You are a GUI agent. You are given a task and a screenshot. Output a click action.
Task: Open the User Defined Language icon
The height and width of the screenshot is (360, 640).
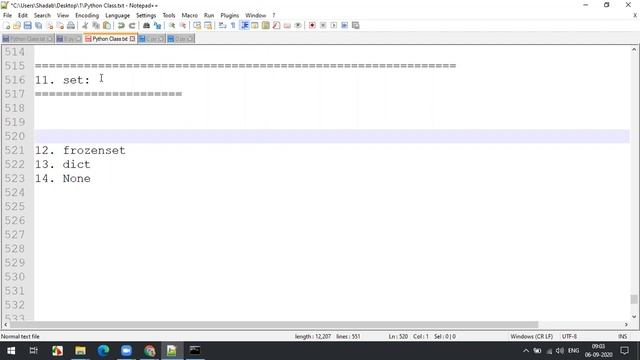255,25
